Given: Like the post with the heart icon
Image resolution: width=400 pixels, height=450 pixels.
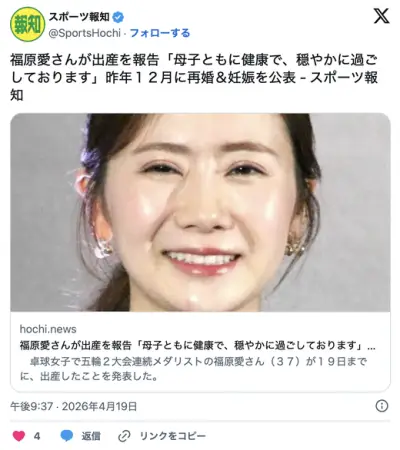Looking at the screenshot, I should [19, 436].
